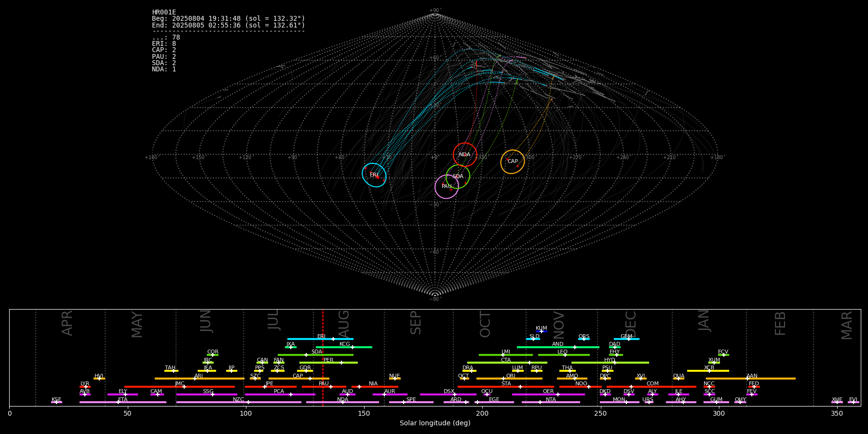Click the PAU shower bar in the timeline
The width and height of the screenshot is (868, 434).
(x=324, y=387)
